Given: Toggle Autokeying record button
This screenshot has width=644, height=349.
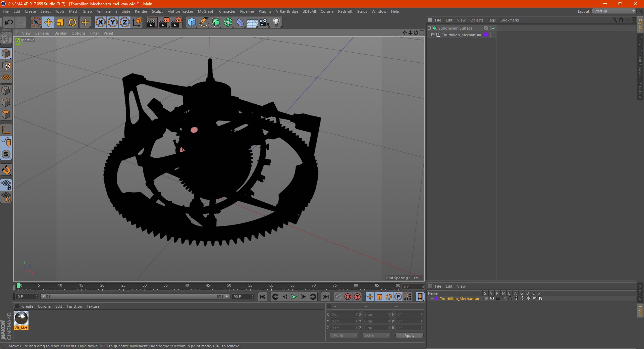Looking at the screenshot, I should (348, 297).
